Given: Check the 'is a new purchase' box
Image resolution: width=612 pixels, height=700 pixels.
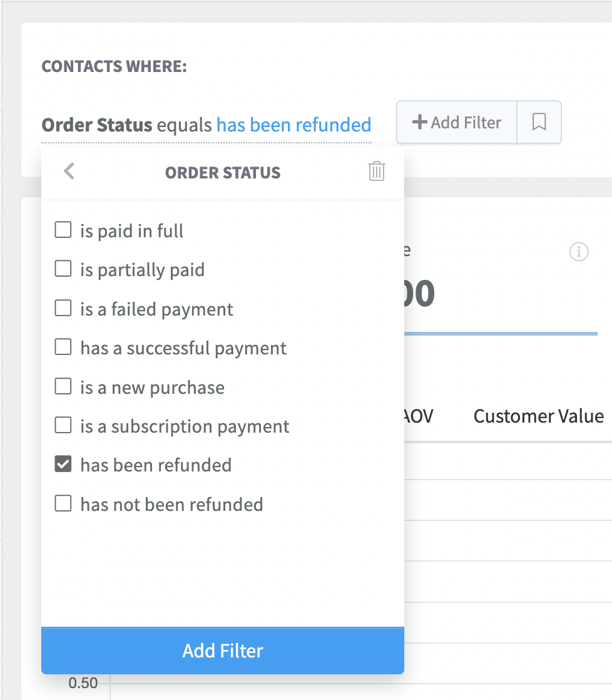Looking at the screenshot, I should point(63,386).
